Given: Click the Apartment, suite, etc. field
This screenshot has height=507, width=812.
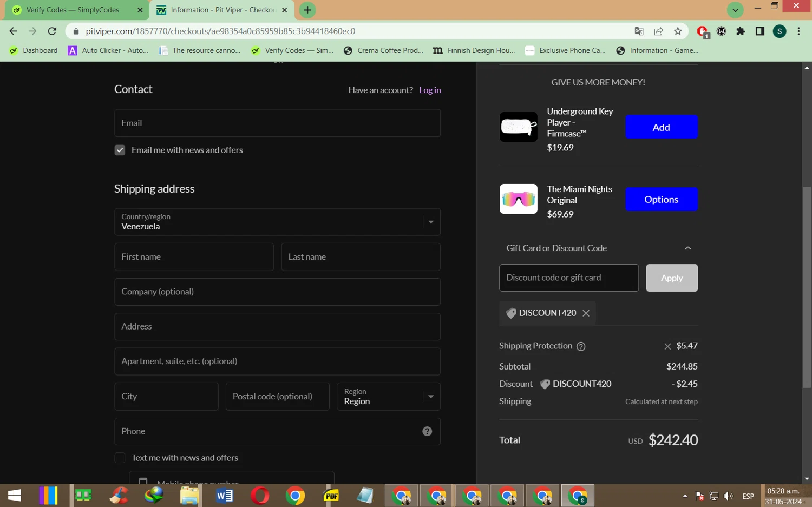Looking at the screenshot, I should coord(277,361).
